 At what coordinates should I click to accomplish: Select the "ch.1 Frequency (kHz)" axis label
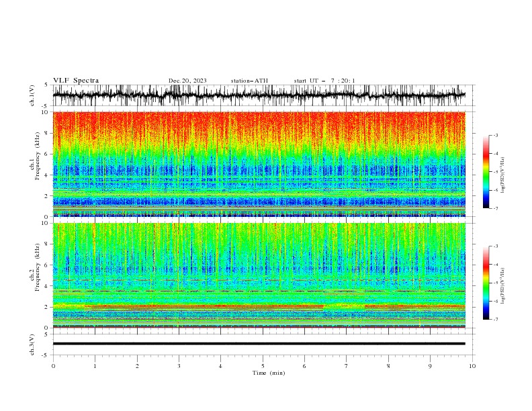click(35, 154)
